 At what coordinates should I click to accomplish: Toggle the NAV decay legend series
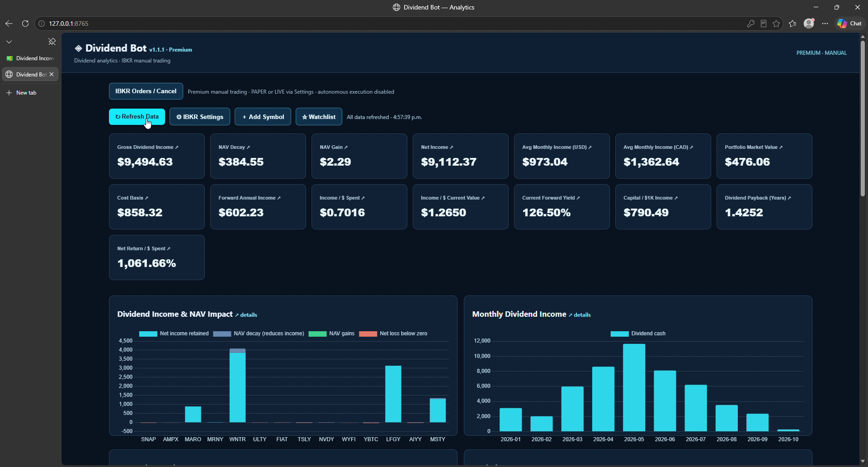[x=259, y=334]
